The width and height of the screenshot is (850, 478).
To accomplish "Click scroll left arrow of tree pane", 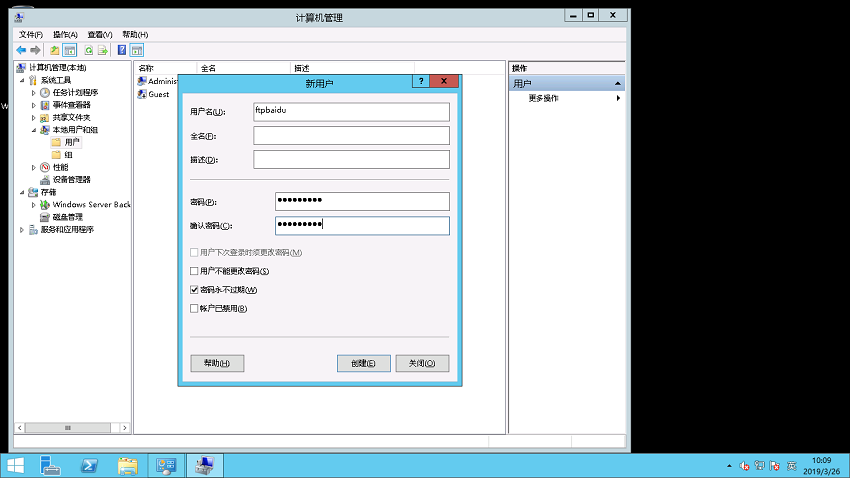I will [20, 428].
